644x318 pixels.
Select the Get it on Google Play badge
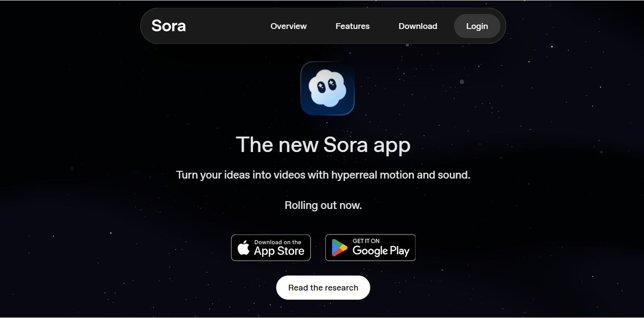click(370, 248)
